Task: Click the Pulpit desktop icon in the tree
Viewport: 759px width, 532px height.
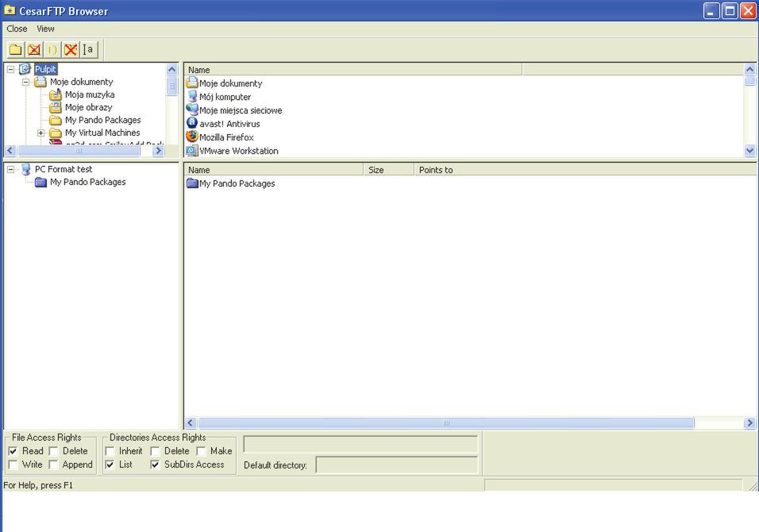Action: click(x=25, y=69)
